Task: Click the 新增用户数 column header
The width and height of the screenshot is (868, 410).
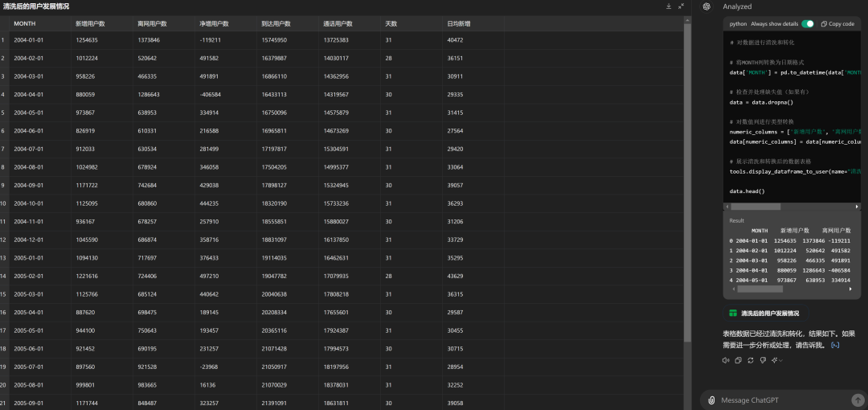Action: 88,23
